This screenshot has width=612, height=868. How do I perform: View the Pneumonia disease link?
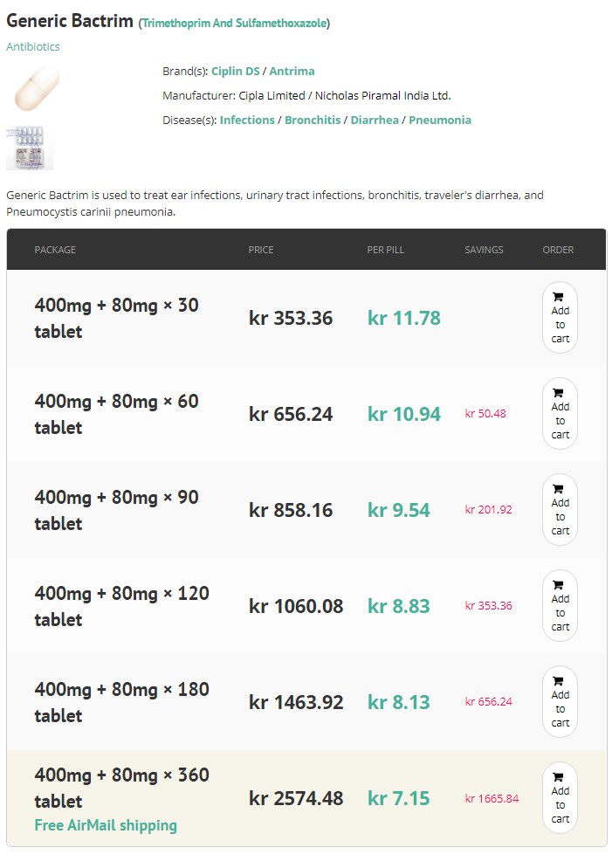440,120
